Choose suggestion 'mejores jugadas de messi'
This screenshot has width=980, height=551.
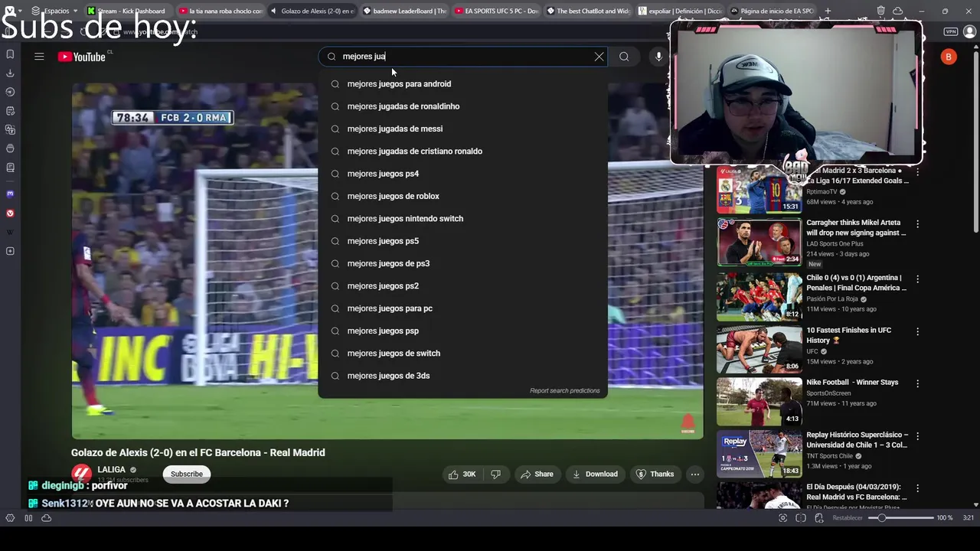point(462,129)
